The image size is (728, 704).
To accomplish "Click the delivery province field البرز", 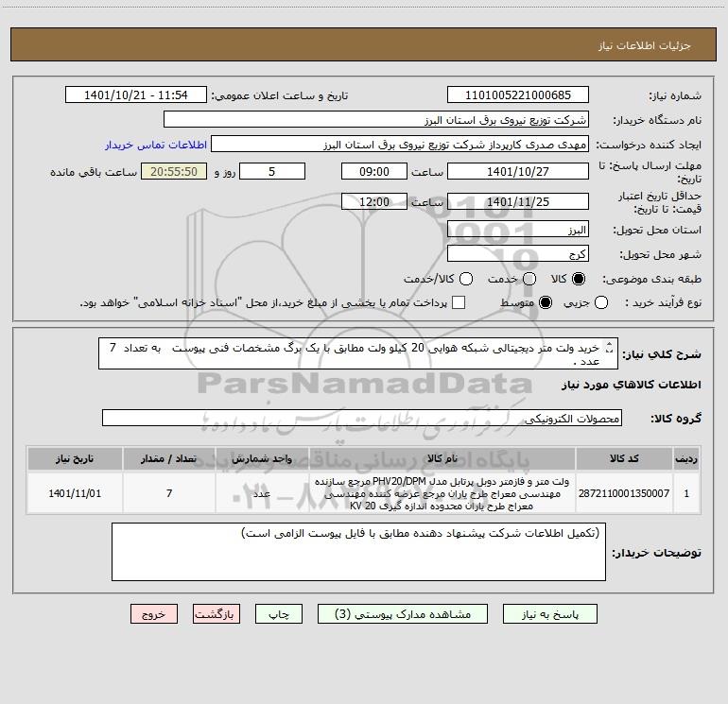I will (x=518, y=230).
